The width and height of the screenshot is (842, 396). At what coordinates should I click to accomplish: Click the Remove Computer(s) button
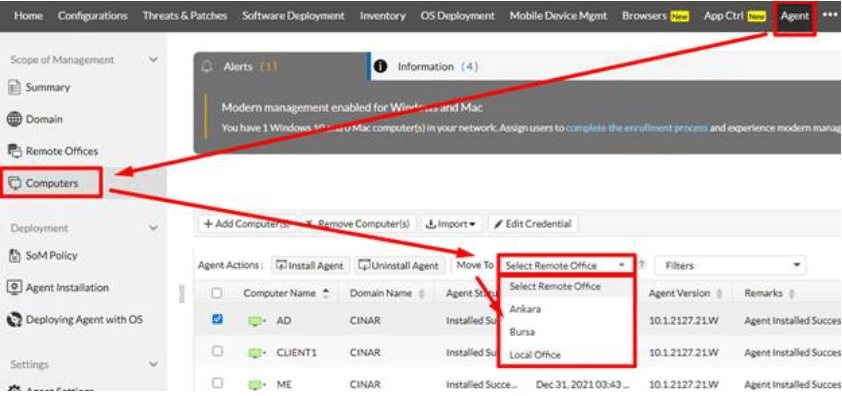[359, 224]
